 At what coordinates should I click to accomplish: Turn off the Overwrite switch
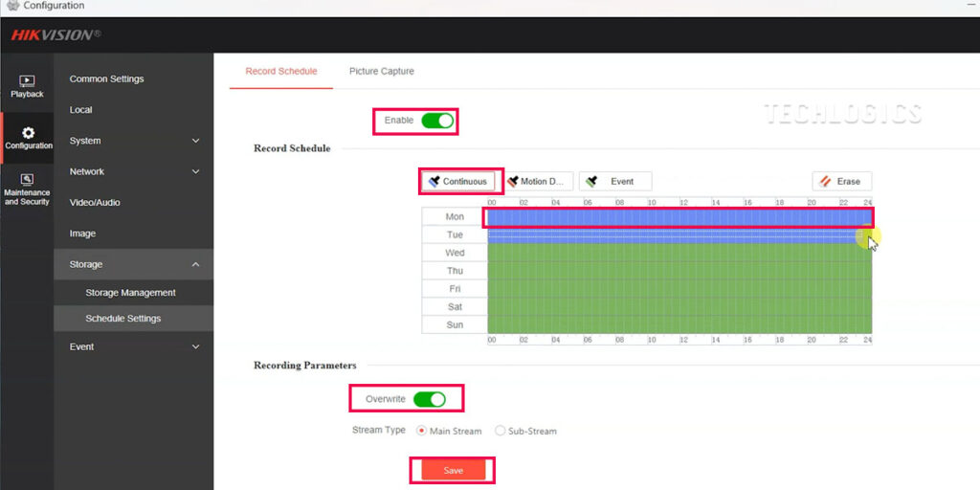point(430,399)
